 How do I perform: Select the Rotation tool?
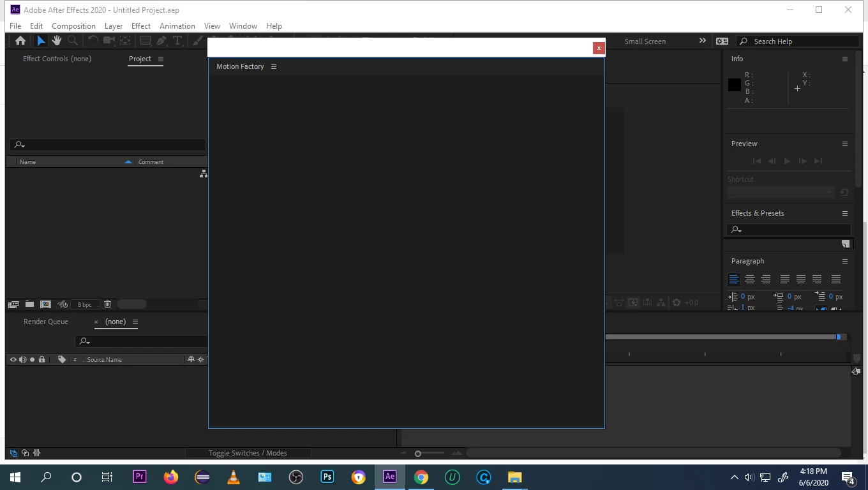93,41
